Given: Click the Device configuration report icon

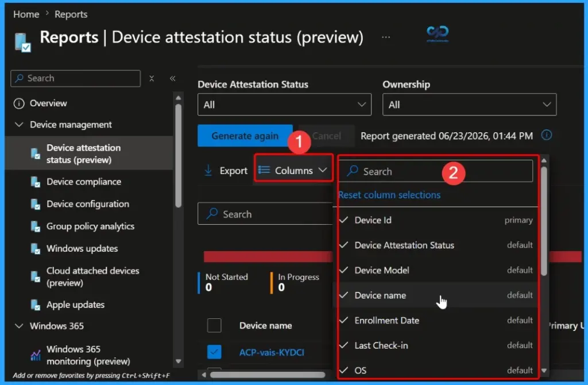Looking at the screenshot, I should click(35, 204).
